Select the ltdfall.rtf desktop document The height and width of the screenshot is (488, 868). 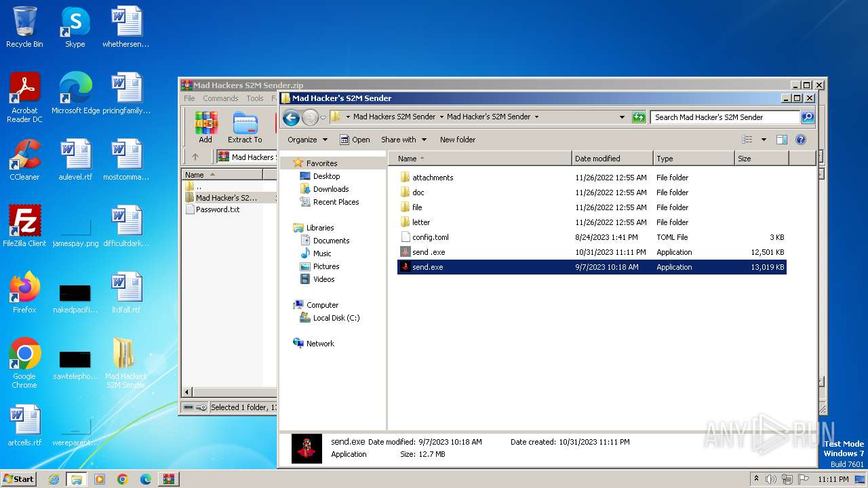125,293
